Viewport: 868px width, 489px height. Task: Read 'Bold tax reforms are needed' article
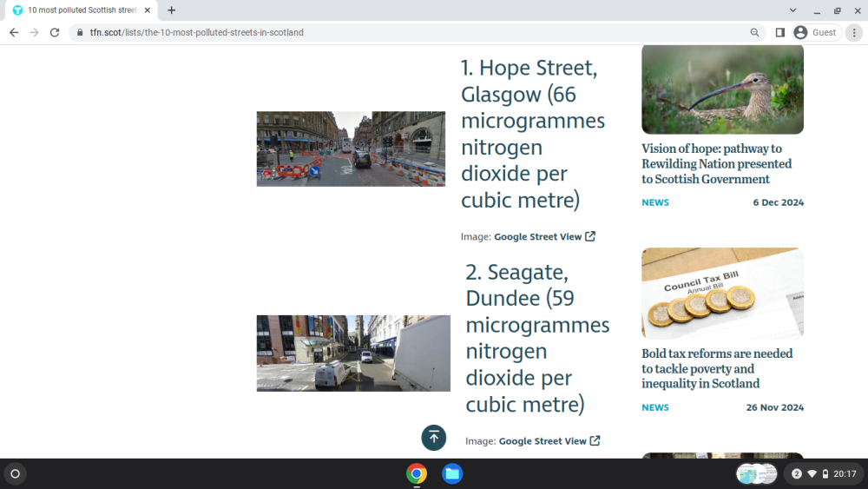717,368
